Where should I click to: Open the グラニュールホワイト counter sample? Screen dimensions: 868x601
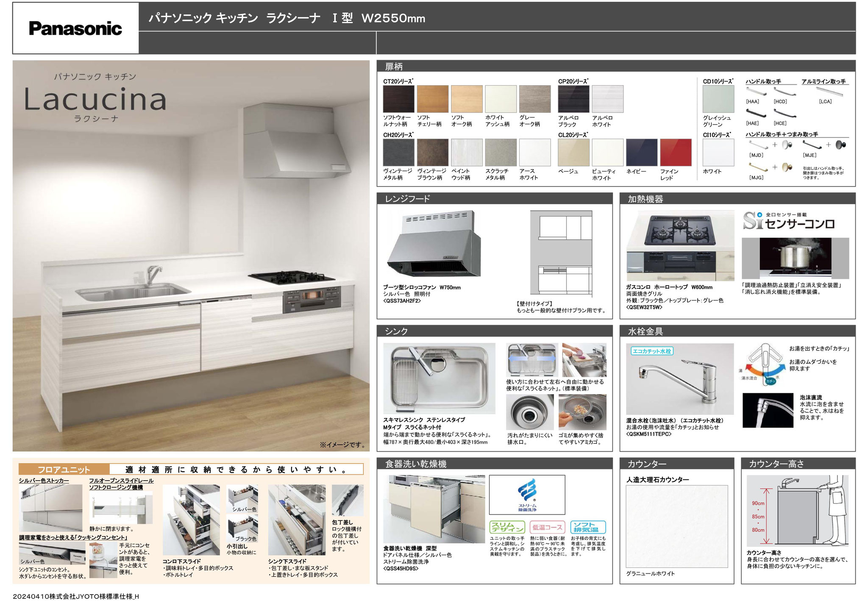coord(677,526)
